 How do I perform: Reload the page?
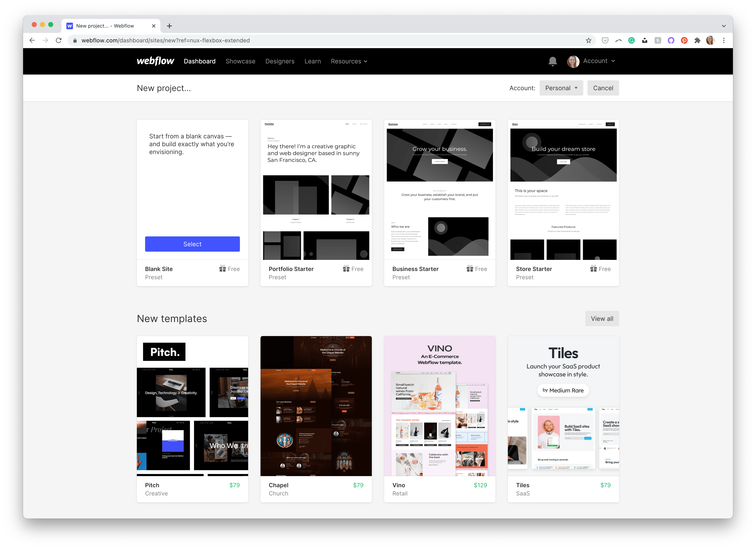click(59, 40)
